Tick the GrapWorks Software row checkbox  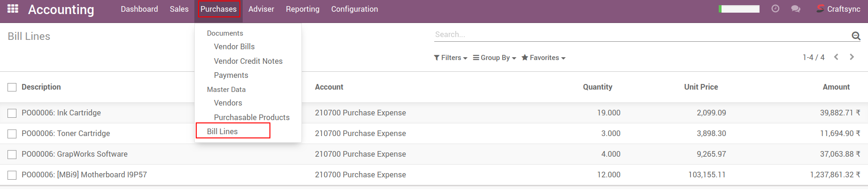click(x=12, y=154)
